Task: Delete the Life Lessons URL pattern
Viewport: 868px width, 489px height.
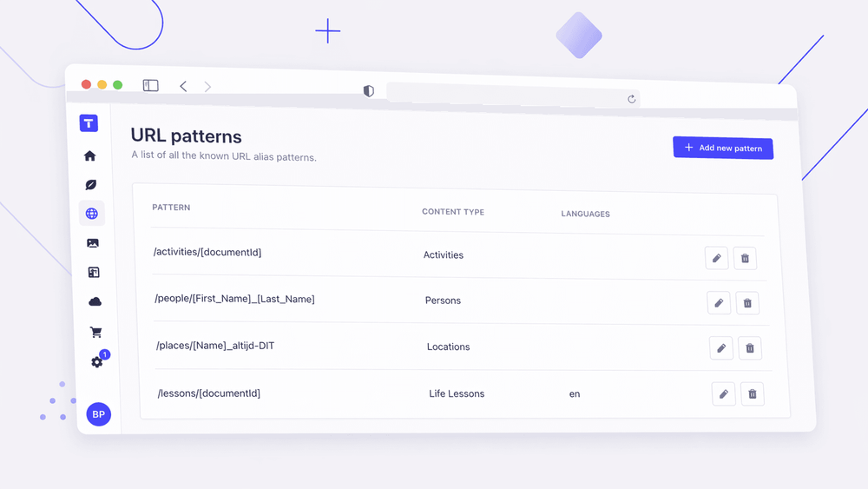Action: tap(753, 394)
